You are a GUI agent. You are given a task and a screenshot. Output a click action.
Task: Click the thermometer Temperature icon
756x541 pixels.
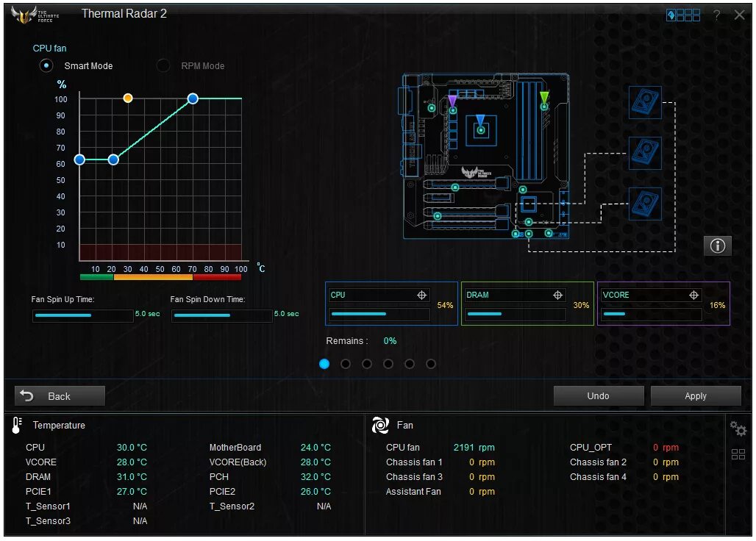coord(17,426)
